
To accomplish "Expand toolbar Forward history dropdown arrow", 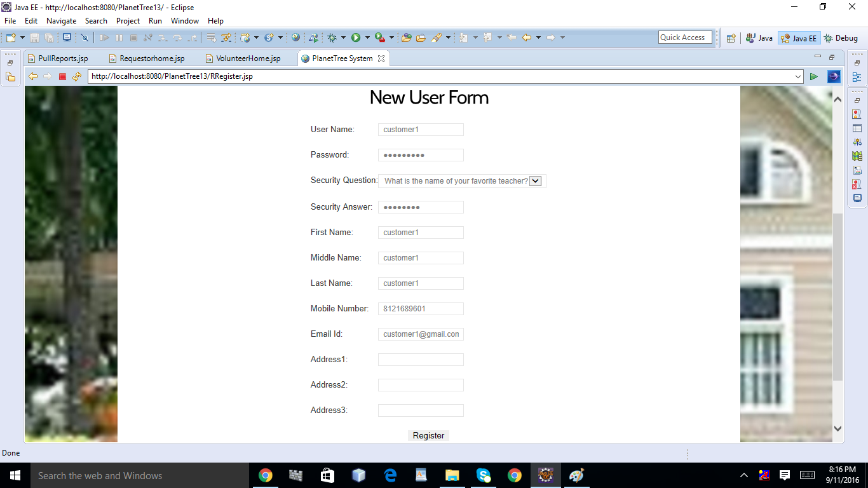I will click(x=562, y=37).
